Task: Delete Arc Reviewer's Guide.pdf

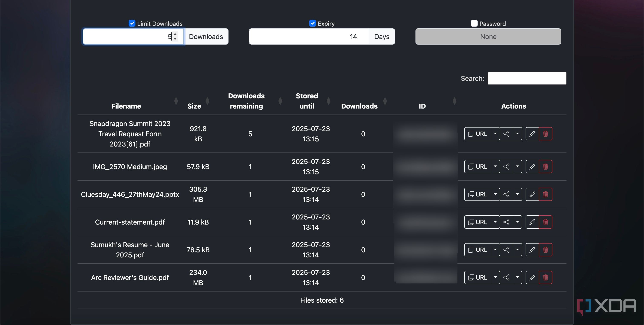Action: (545, 277)
